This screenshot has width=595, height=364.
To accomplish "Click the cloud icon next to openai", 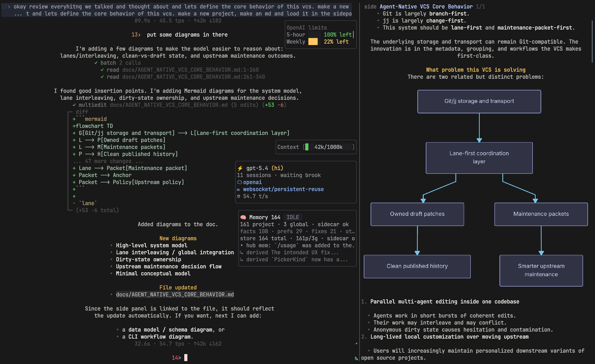I will pos(239,182).
